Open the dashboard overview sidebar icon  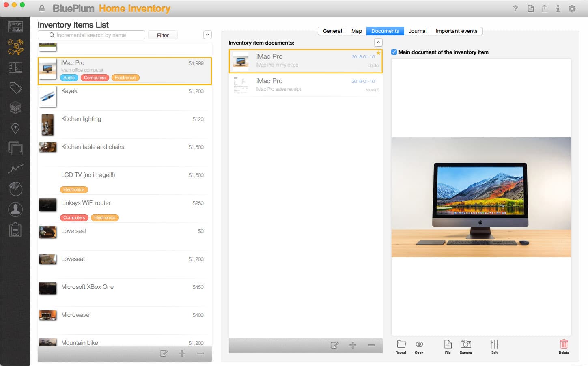(15, 27)
